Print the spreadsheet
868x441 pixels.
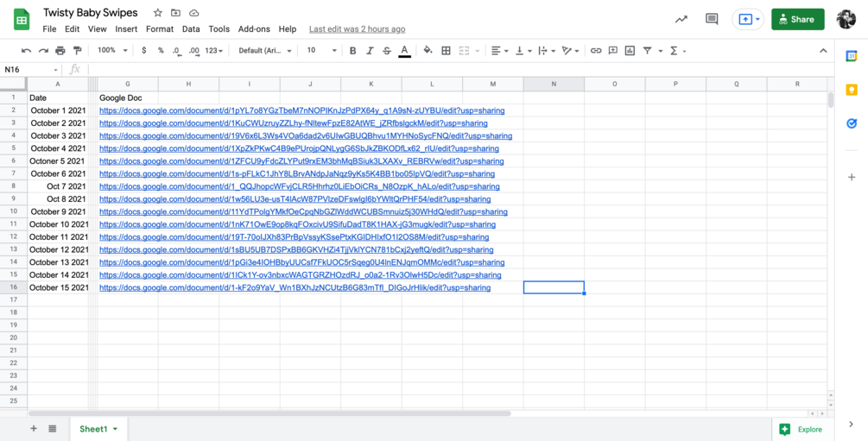coord(60,50)
